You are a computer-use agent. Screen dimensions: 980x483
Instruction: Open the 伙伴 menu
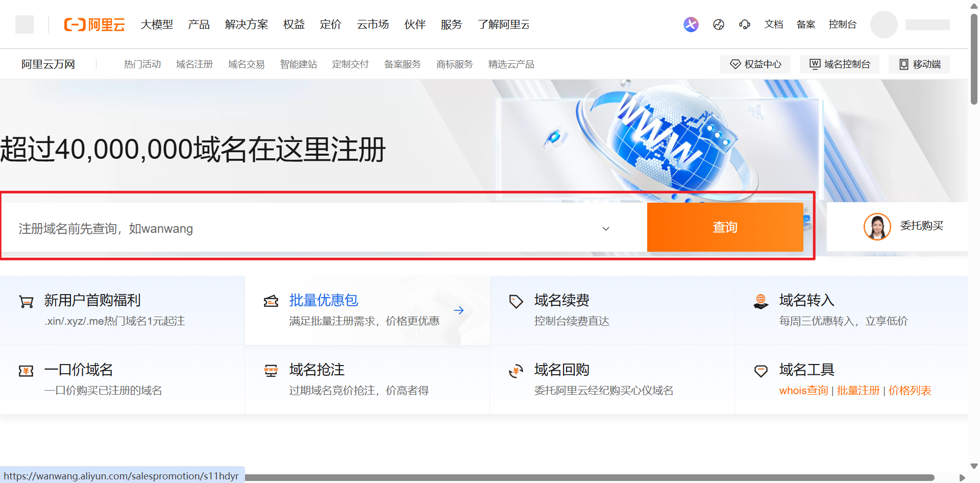[415, 25]
